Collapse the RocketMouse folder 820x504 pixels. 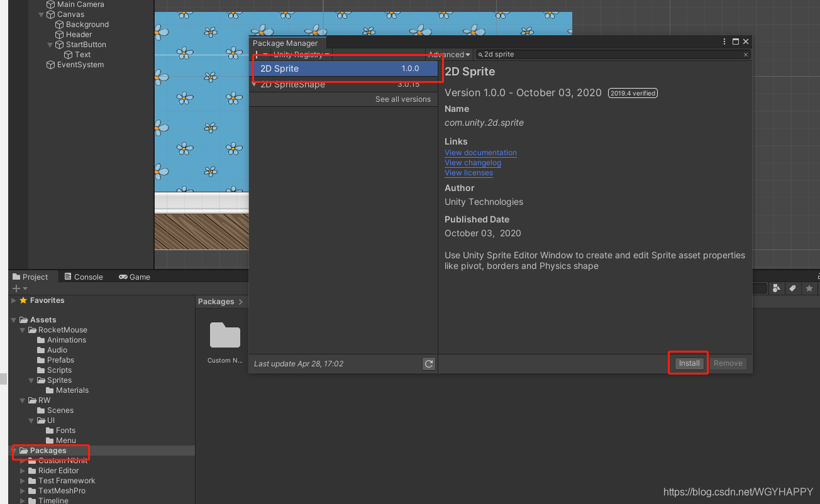coord(23,330)
